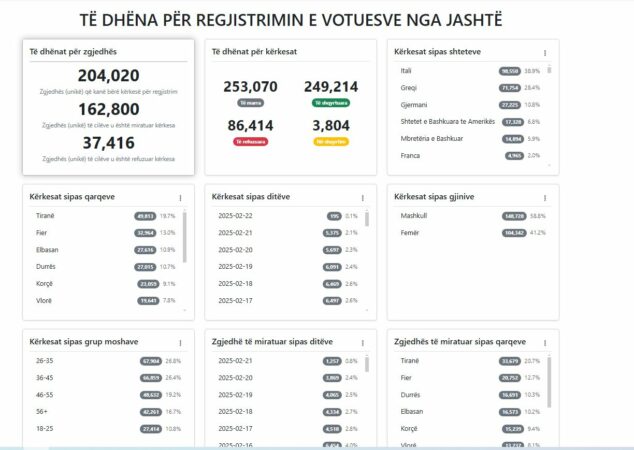The image size is (634, 450).
Task: Select Tiranë in Kërkesat sipas qarqeve
Action: 100,216
